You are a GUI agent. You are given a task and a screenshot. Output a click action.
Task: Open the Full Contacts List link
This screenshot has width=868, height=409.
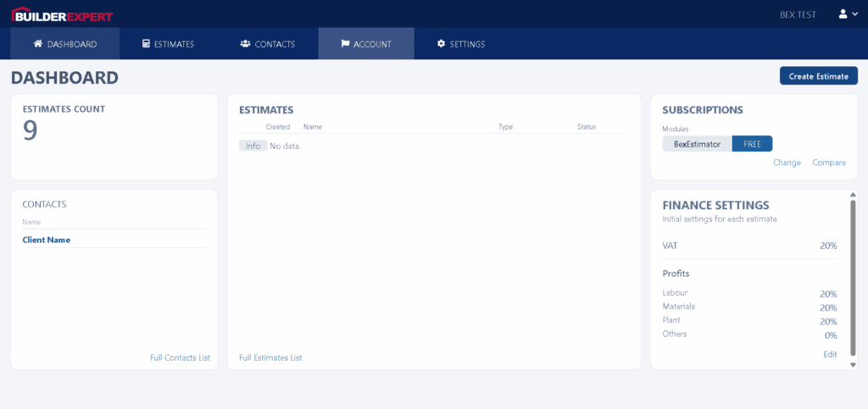tap(180, 357)
